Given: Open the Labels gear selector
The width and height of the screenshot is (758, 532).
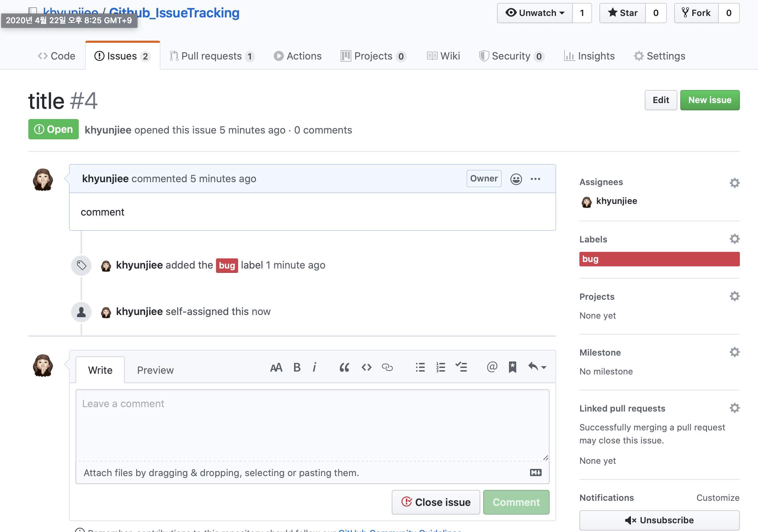Looking at the screenshot, I should point(734,239).
